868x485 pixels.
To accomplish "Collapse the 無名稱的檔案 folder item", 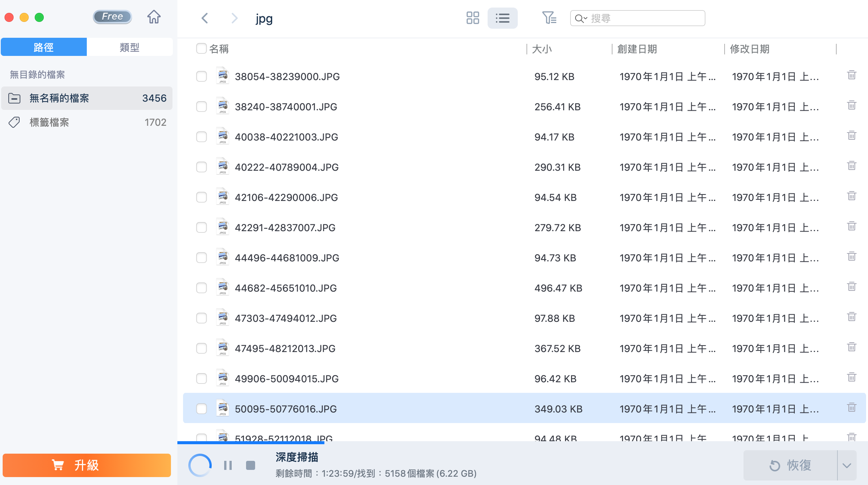I will coord(14,98).
